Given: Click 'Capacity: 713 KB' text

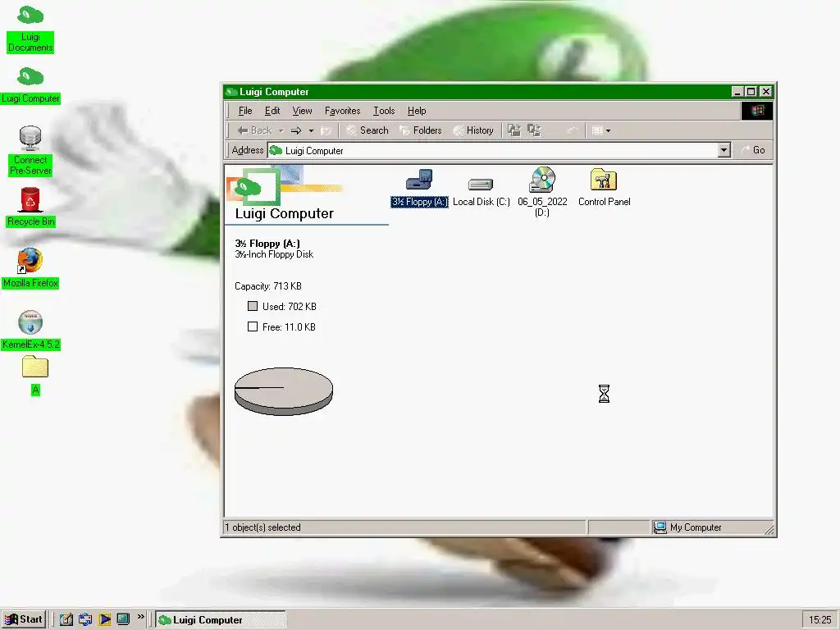Looking at the screenshot, I should [268, 286].
